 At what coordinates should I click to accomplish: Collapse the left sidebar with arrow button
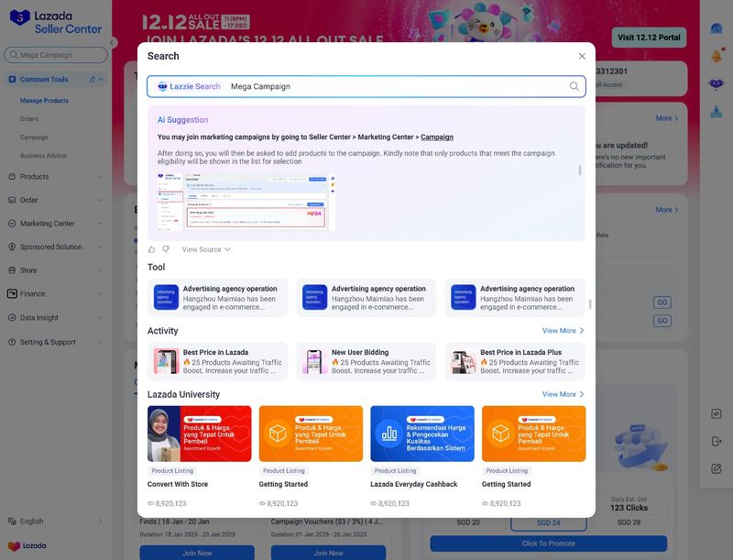pyautogui.click(x=113, y=42)
